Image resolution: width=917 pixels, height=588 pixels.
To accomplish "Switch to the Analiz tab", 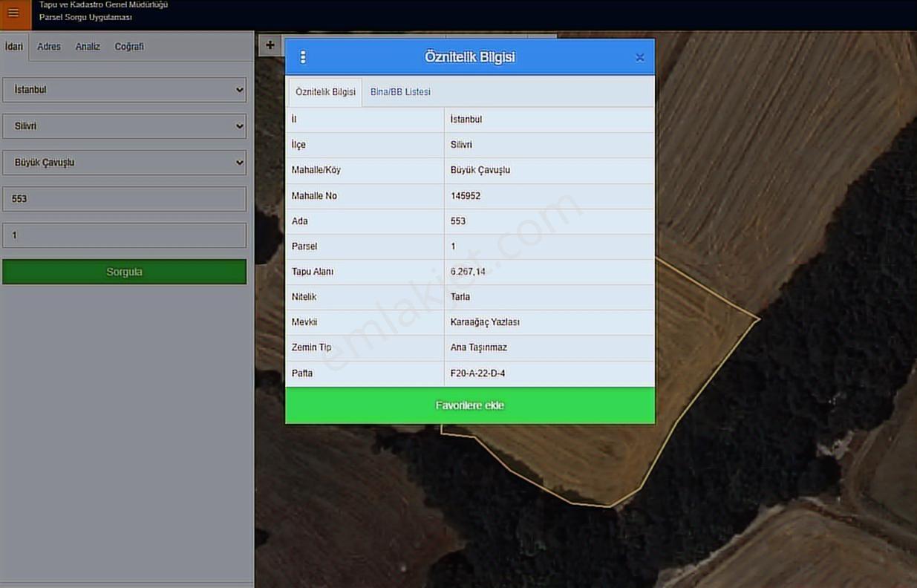I will (88, 46).
